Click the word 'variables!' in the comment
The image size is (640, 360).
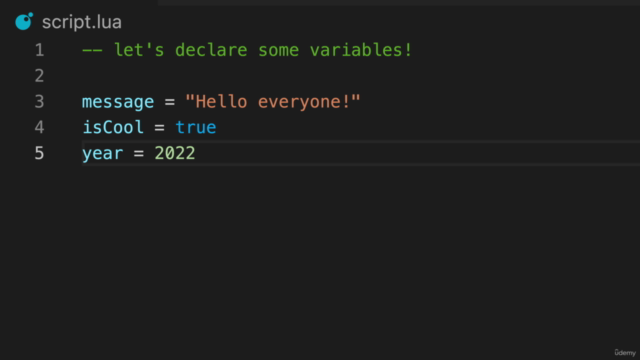pyautogui.click(x=361, y=50)
